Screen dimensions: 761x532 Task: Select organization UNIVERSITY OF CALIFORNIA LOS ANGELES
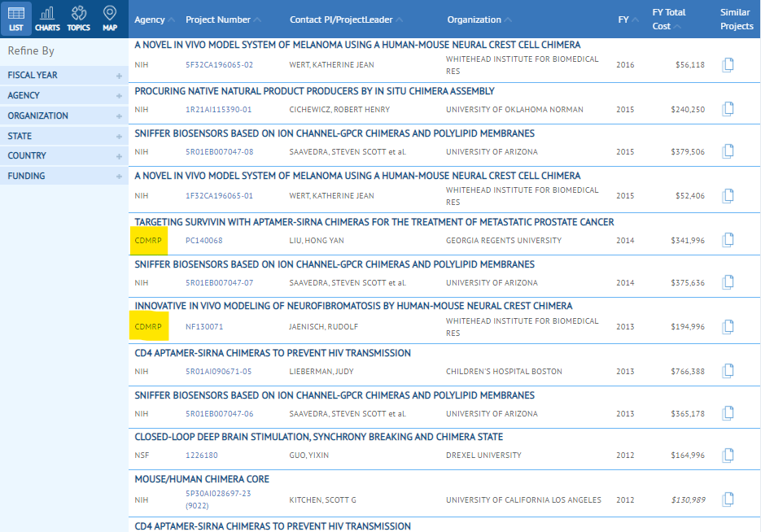523,500
